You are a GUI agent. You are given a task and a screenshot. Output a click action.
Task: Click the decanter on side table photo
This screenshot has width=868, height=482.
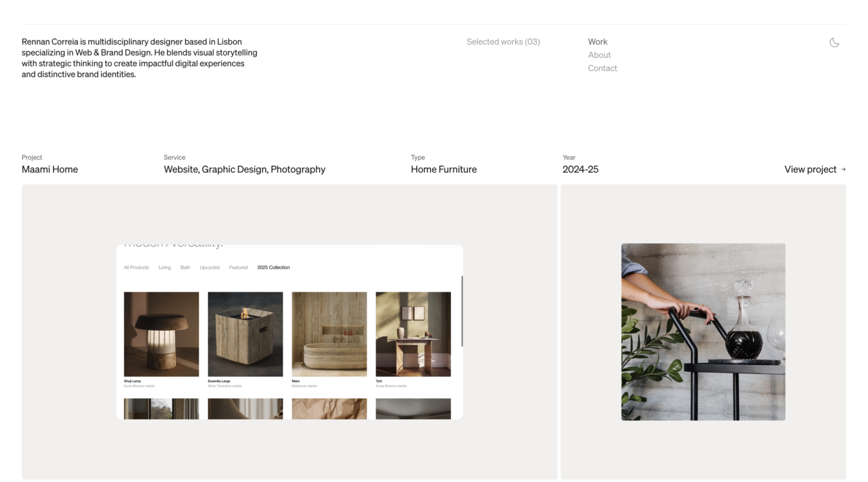(703, 332)
